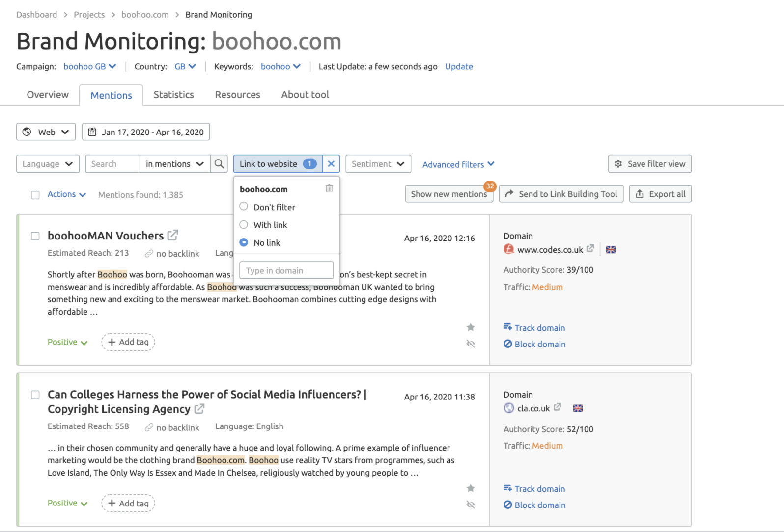Screen dimensions: 784x532
Task: Click the 32 new mentions badge
Action: click(x=490, y=186)
